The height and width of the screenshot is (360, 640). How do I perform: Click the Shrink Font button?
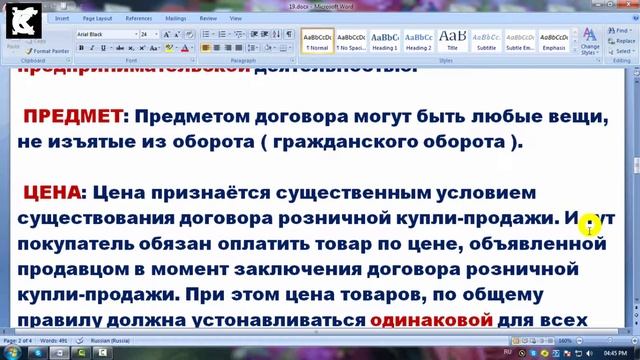tap(178, 35)
